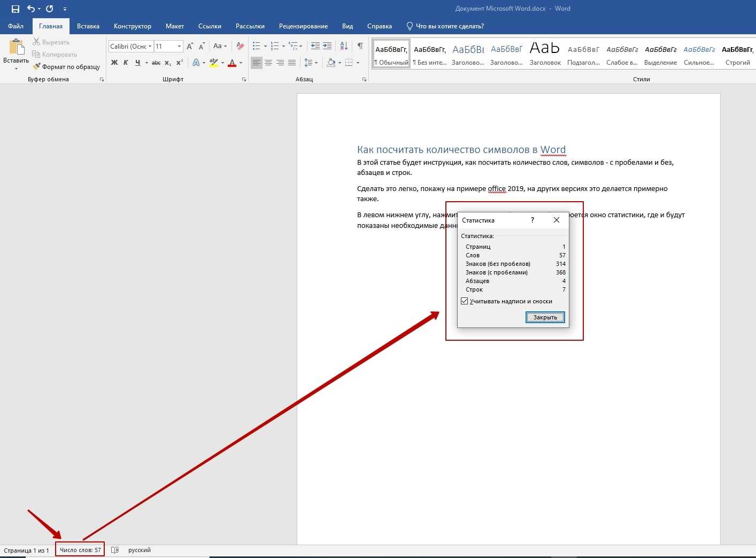
Task: Decrease paragraph indent
Action: click(315, 47)
